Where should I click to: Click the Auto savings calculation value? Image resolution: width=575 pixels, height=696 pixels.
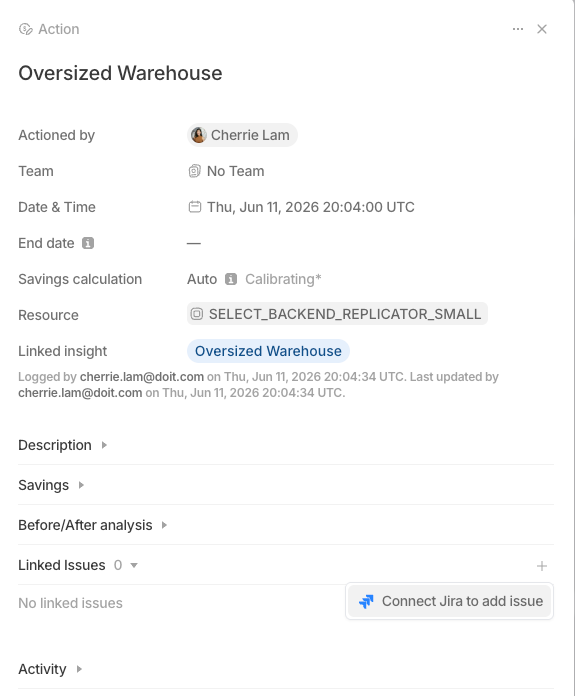(202, 279)
